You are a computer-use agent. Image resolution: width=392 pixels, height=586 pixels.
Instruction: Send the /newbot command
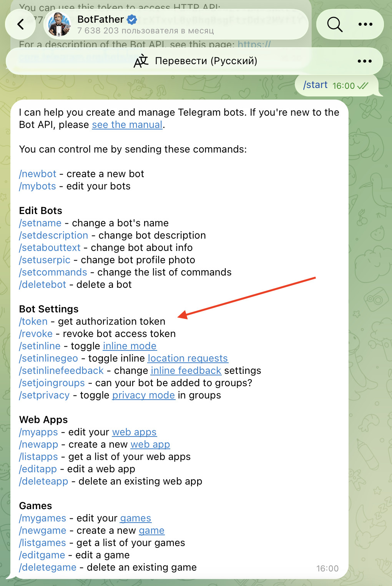coord(38,174)
